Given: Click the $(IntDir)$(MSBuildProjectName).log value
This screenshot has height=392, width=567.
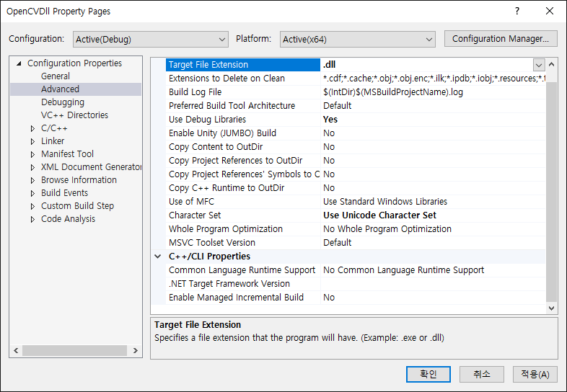Looking at the screenshot, I should (393, 92).
